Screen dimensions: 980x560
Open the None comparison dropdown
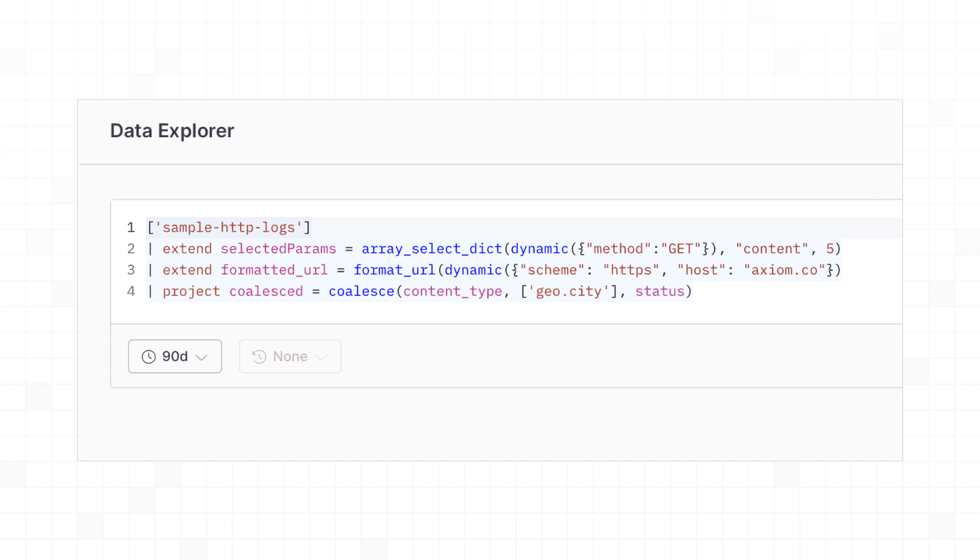(290, 357)
